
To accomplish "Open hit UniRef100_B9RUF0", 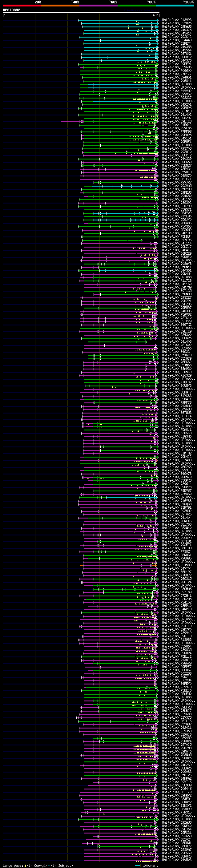I will (x=177, y=257).
